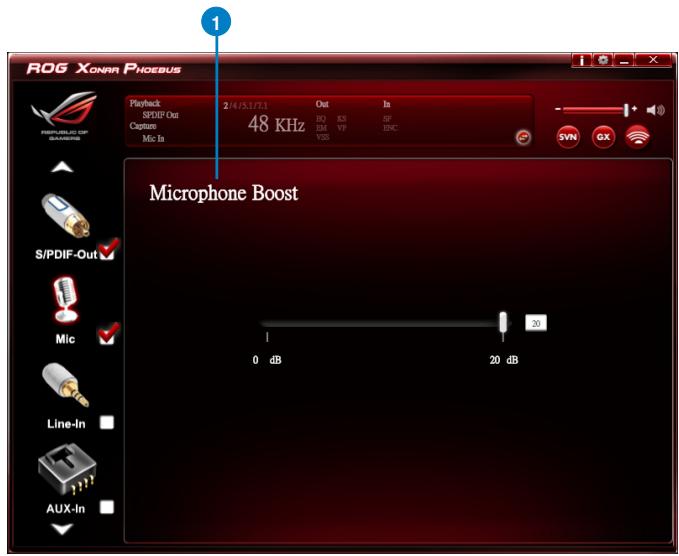Open settings via the gear icon
Screen dimensions: 679x556
602,60
